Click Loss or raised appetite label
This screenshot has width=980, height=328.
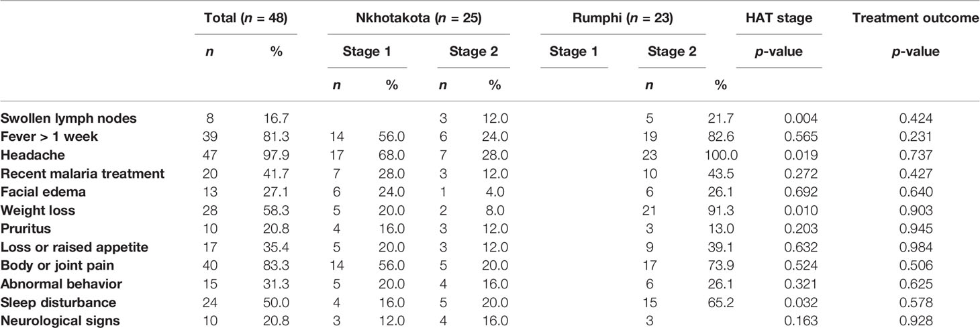click(75, 248)
